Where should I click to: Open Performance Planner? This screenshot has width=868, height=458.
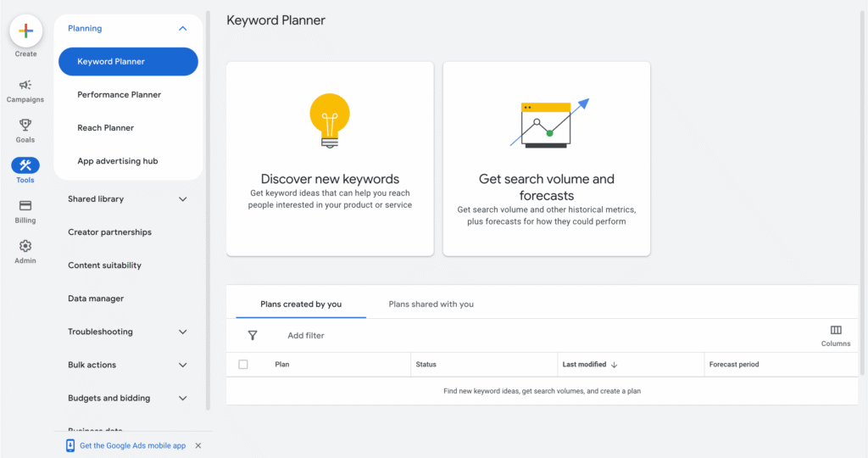pos(119,95)
